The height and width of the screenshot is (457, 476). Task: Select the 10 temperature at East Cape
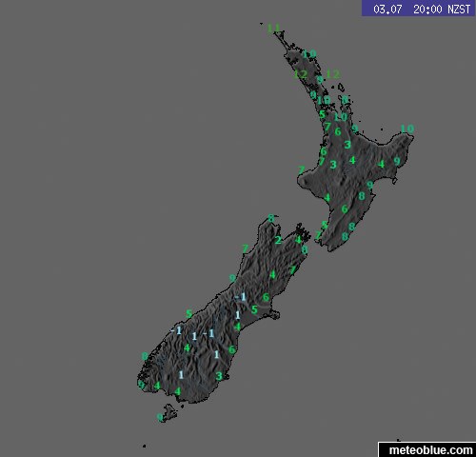[407, 129]
